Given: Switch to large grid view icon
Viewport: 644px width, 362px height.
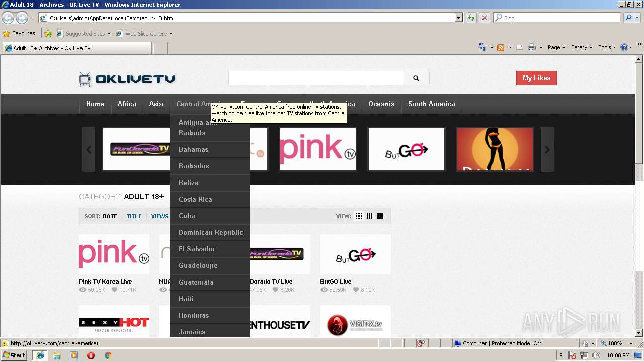Looking at the screenshot, I should 369,216.
